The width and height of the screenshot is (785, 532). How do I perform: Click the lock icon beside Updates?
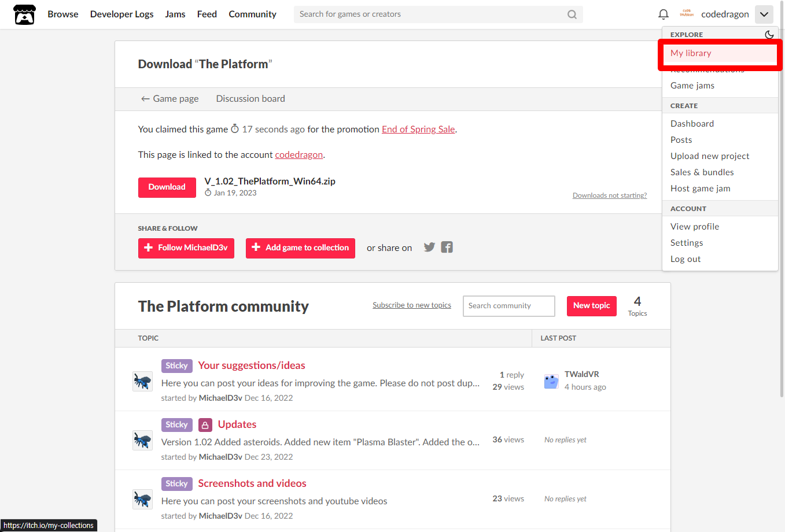(x=205, y=425)
